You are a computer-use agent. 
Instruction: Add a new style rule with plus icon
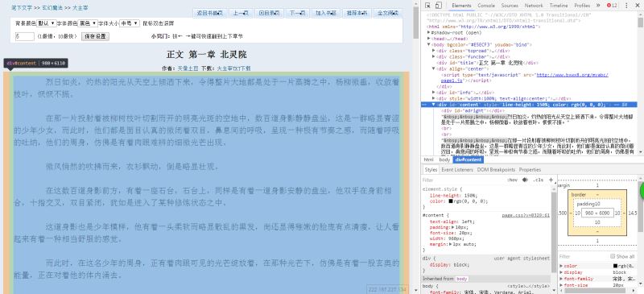pos(551,180)
